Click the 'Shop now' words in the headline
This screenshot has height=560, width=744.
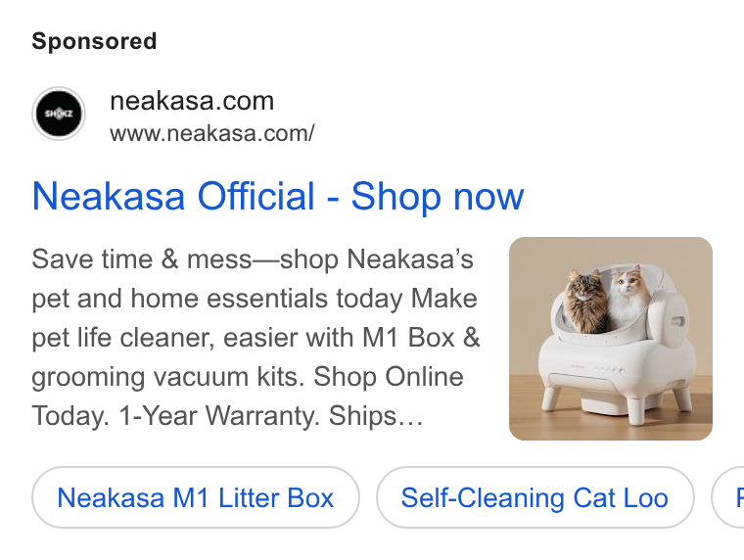pyautogui.click(x=438, y=196)
